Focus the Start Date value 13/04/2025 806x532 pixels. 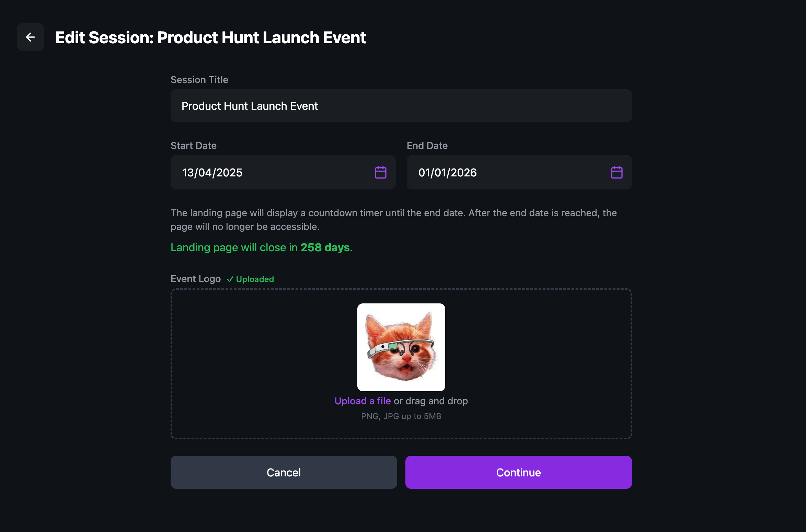tap(212, 172)
